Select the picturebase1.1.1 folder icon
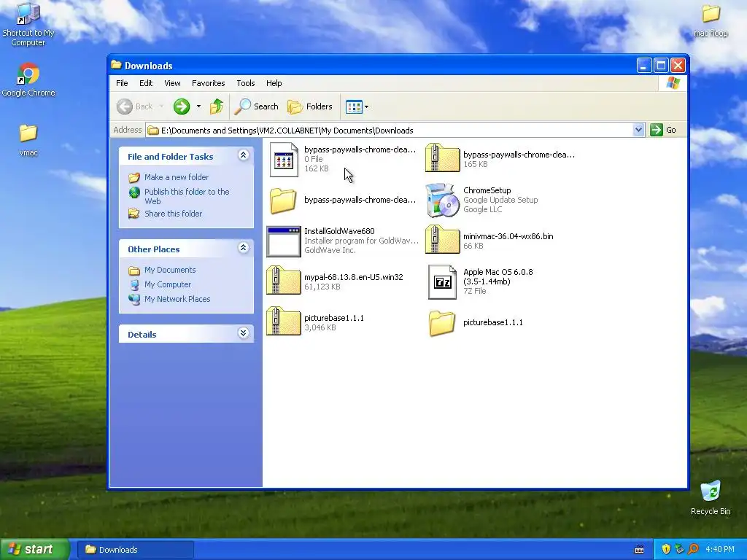This screenshot has width=747, height=560. [441, 323]
